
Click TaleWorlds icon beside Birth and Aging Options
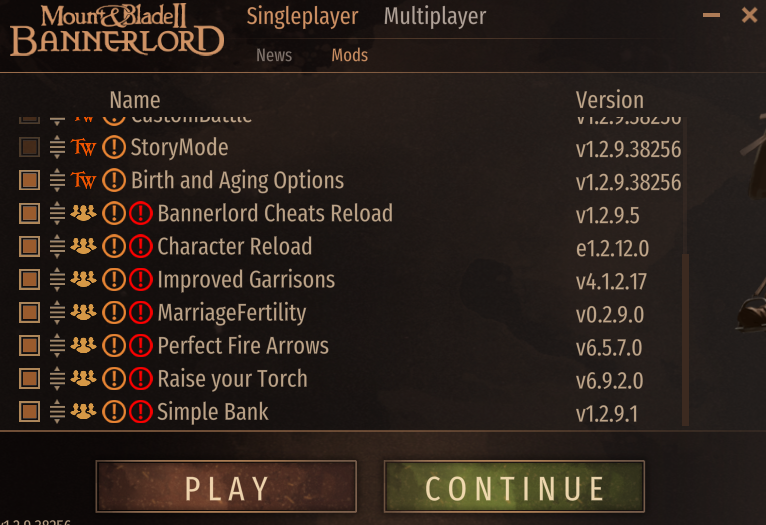[83, 180]
